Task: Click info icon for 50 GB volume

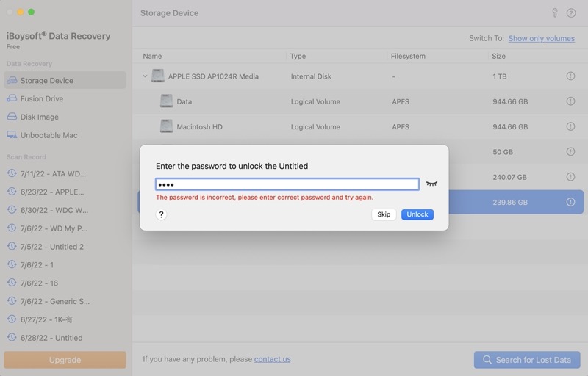Action: click(570, 152)
